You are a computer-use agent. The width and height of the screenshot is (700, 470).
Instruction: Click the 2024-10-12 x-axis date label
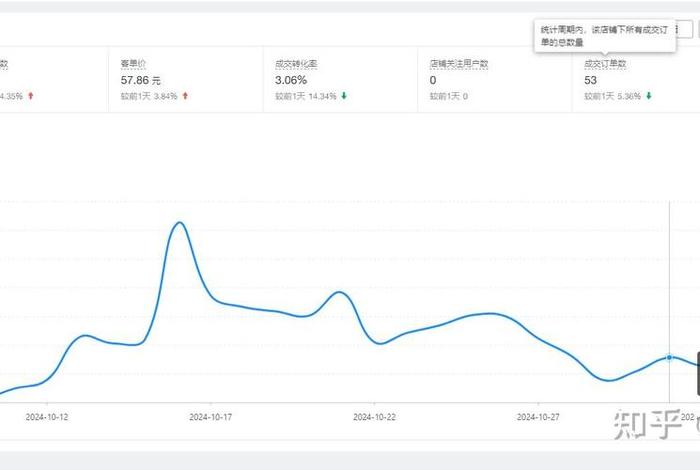[x=47, y=416]
